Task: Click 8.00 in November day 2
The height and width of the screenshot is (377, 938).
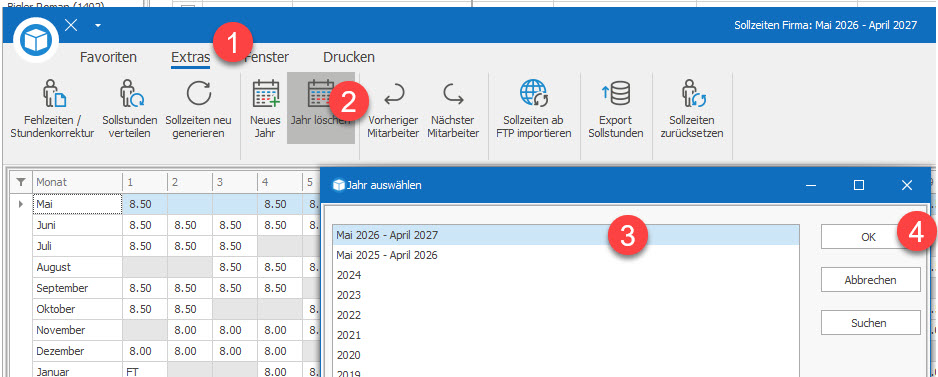Action: click(x=189, y=330)
